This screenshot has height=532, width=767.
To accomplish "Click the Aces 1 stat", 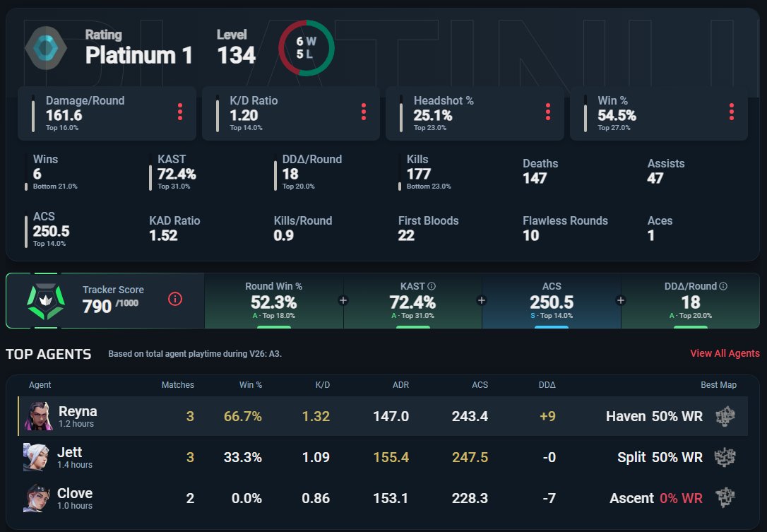I will tap(660, 229).
